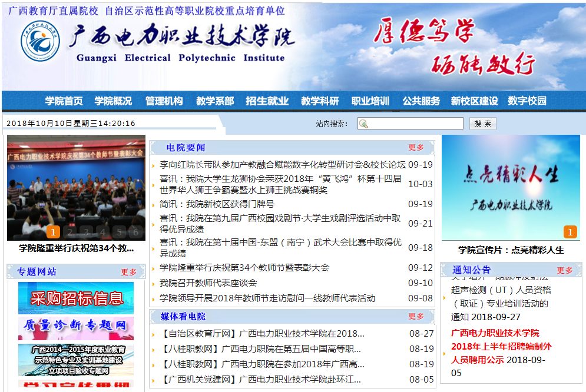Image resolution: width=586 pixels, height=392 pixels.
Task: Open the 质量诊断专题网 banner
Action: [x=76, y=328]
